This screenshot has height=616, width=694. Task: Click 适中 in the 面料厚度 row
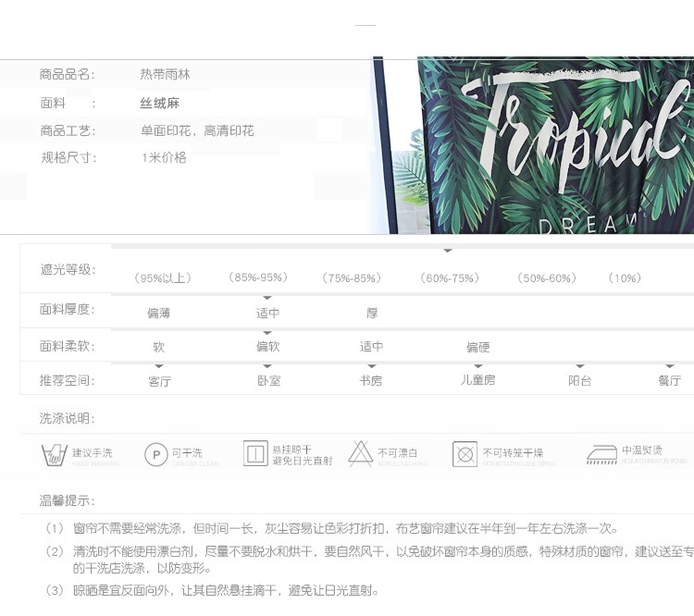[x=267, y=314]
